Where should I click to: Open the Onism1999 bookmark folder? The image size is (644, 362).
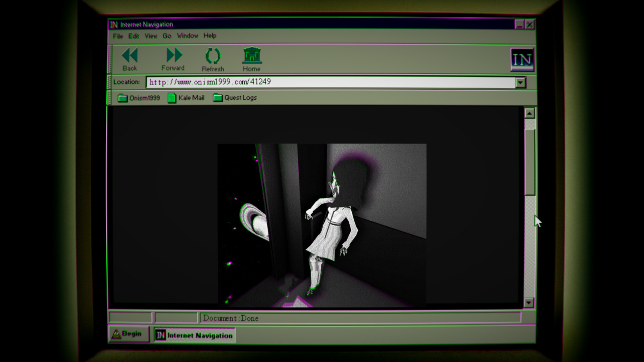coord(139,98)
